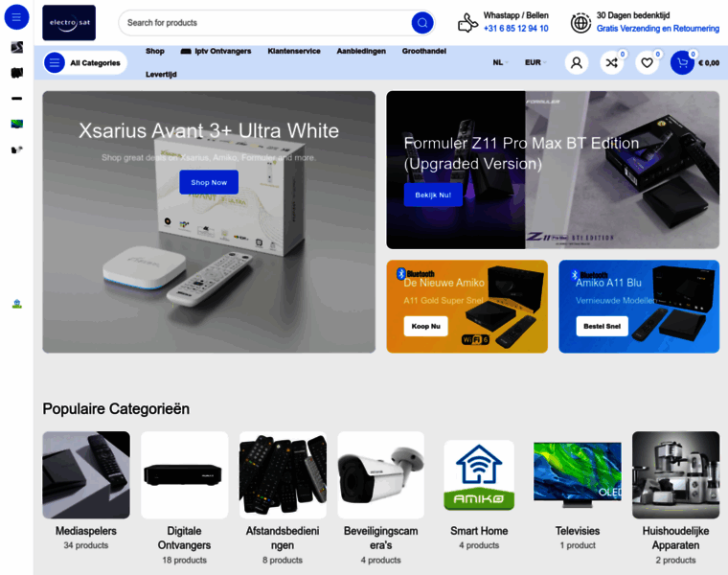Open the Mediaspelers category thumbnail
The image size is (728, 575).
coord(86,475)
